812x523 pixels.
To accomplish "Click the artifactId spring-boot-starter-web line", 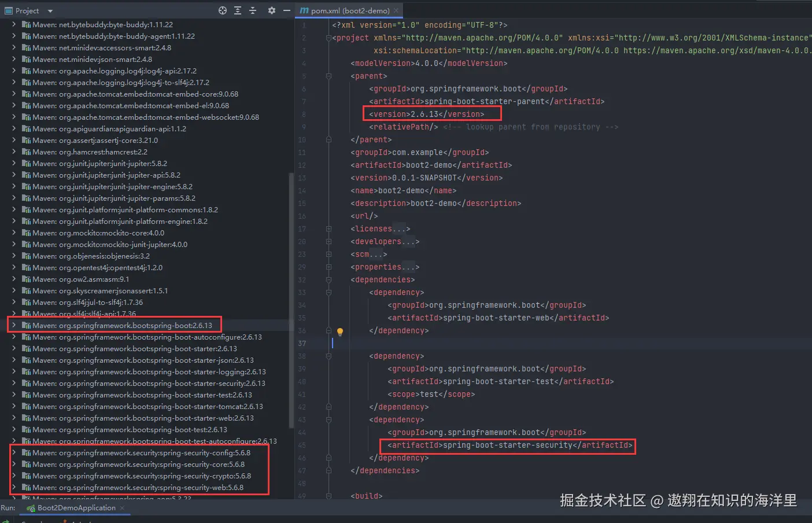I will [499, 318].
